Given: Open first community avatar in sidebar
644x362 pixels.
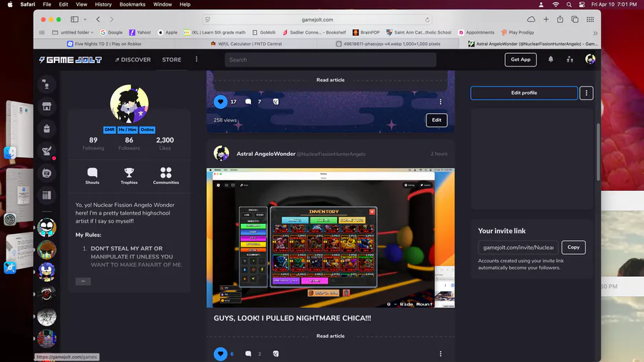Looking at the screenshot, I should coord(47,228).
